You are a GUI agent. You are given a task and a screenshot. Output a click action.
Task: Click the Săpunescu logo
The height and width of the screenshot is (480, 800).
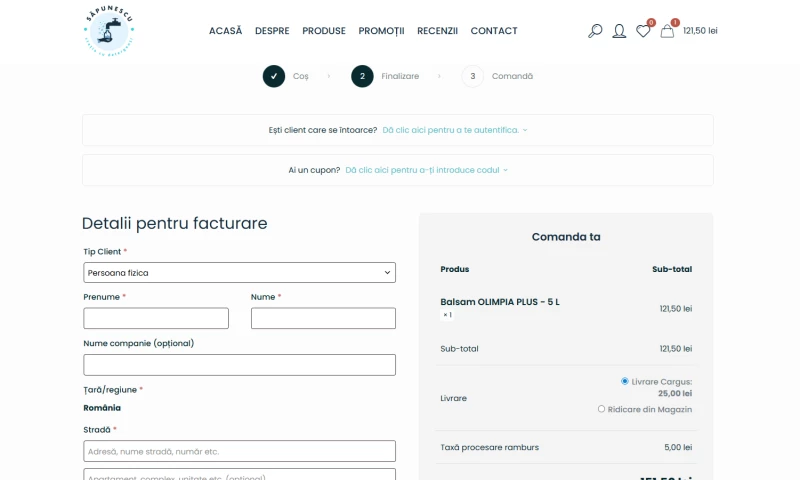(x=109, y=31)
